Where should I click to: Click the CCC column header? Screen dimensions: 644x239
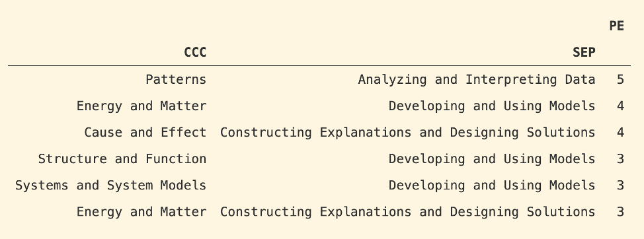(x=195, y=52)
